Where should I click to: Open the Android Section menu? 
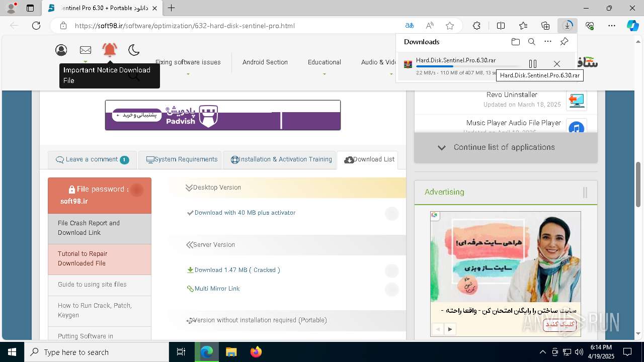265,62
